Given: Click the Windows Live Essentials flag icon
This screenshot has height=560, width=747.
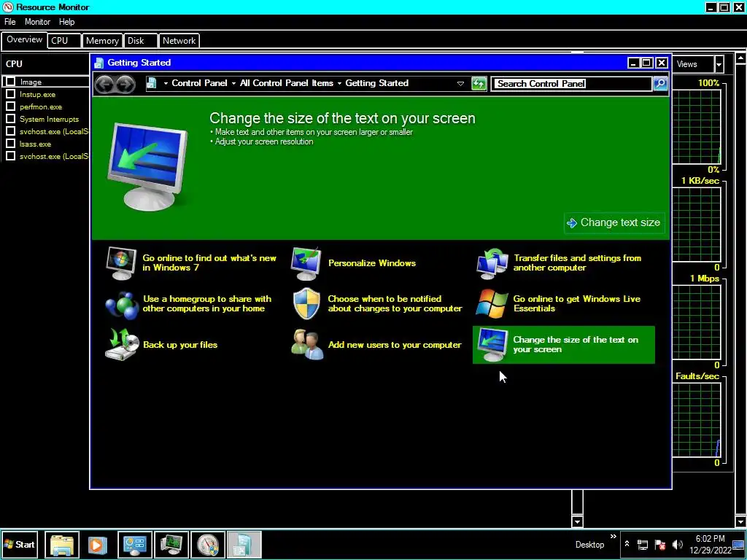Looking at the screenshot, I should pos(492,304).
